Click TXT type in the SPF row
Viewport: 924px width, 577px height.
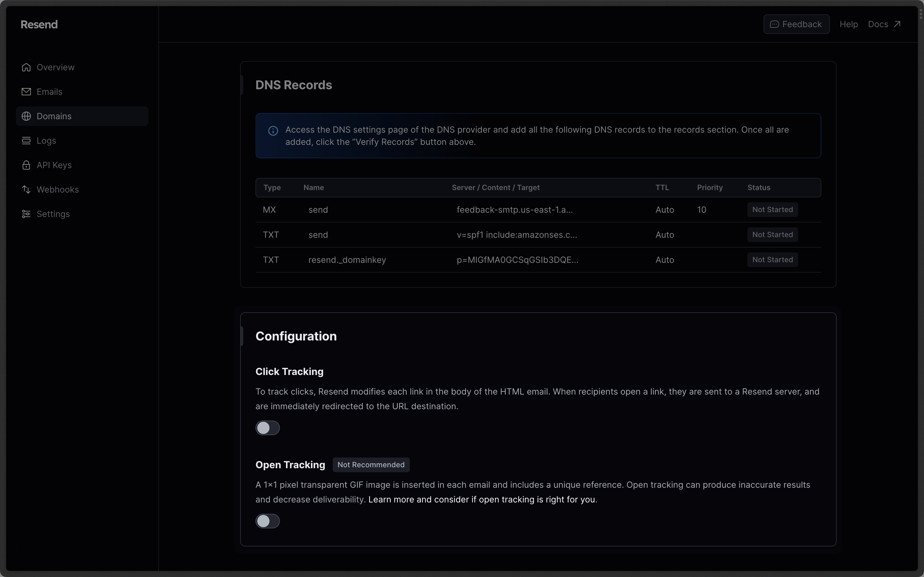point(270,235)
